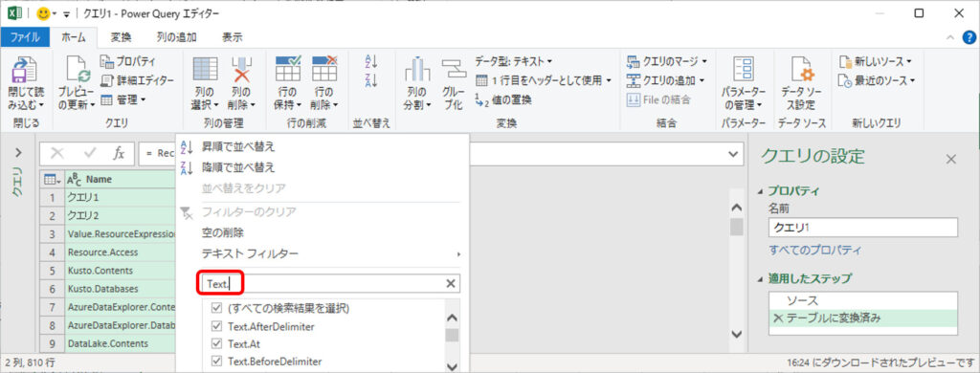Switch to the Add Column (列の追加) tab
980x373 pixels.
click(177, 37)
